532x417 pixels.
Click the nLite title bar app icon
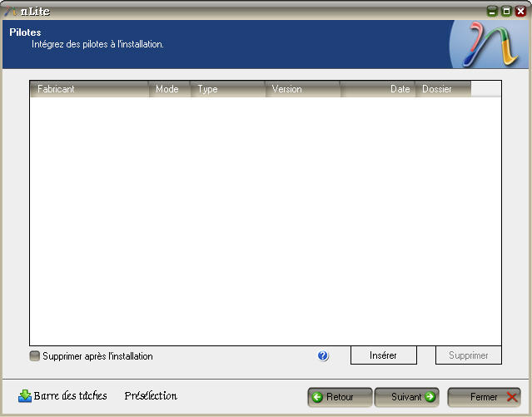pyautogui.click(x=10, y=11)
